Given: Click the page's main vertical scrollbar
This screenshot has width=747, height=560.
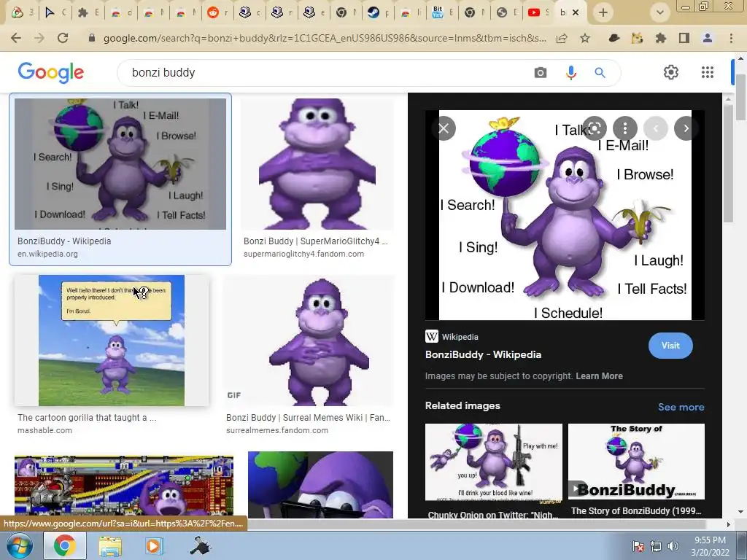Looking at the screenshot, I should click(741, 98).
